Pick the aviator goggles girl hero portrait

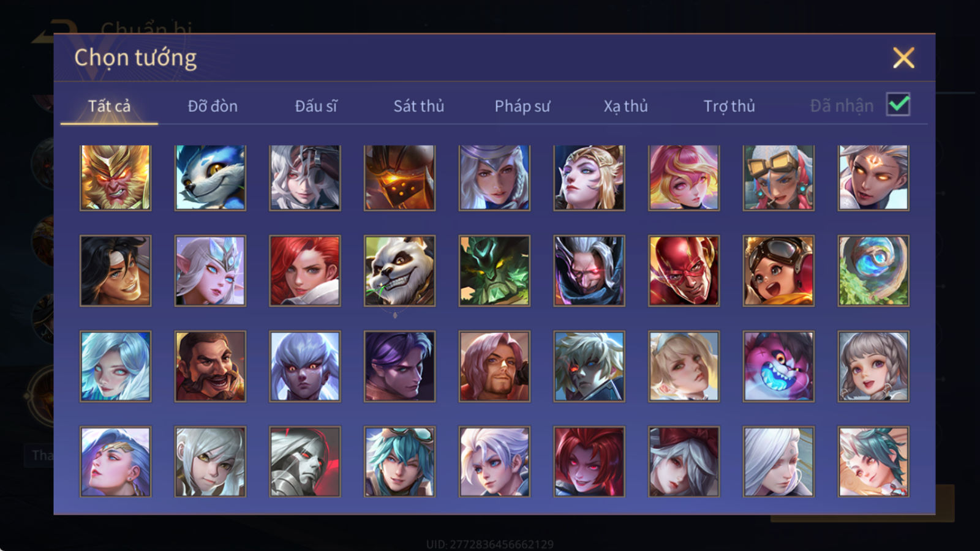778,271
